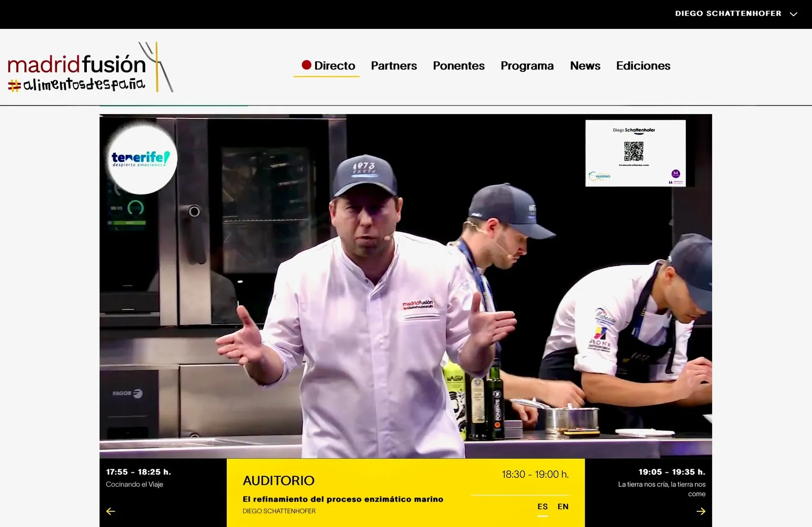812x527 pixels.
Task: Switch stream language to ES
Action: pyautogui.click(x=543, y=507)
